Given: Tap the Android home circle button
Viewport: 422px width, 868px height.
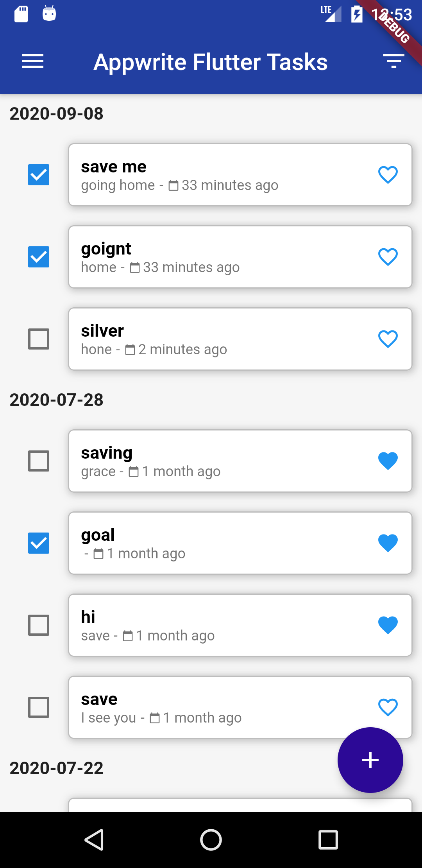Looking at the screenshot, I should (x=211, y=840).
